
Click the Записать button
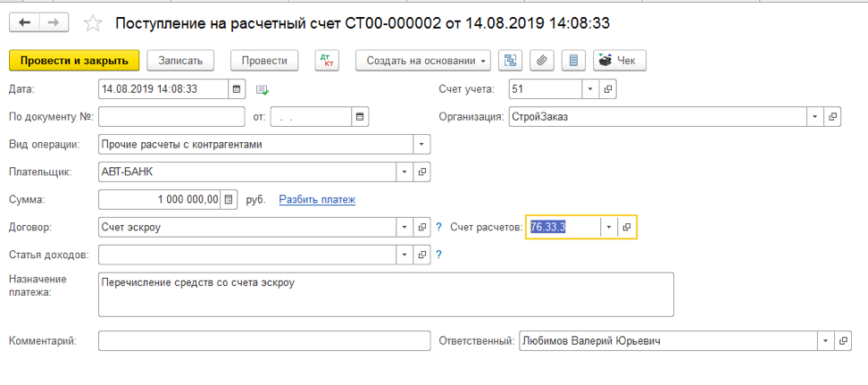pos(180,60)
